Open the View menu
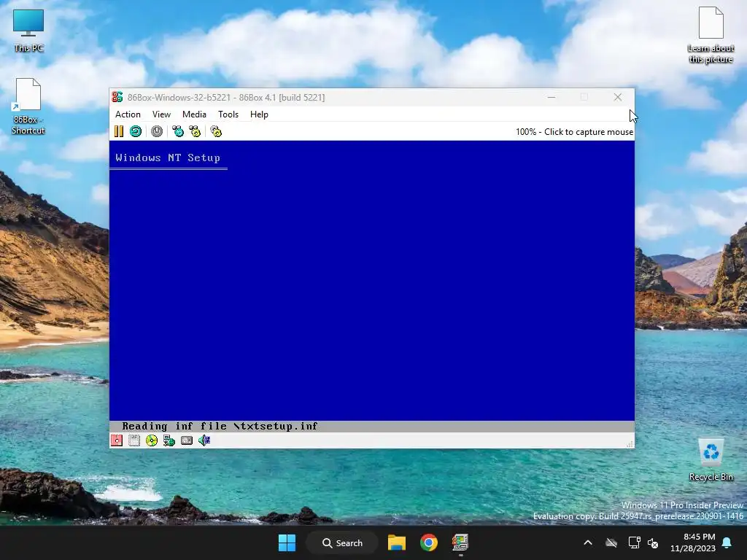The image size is (747, 560). (161, 114)
